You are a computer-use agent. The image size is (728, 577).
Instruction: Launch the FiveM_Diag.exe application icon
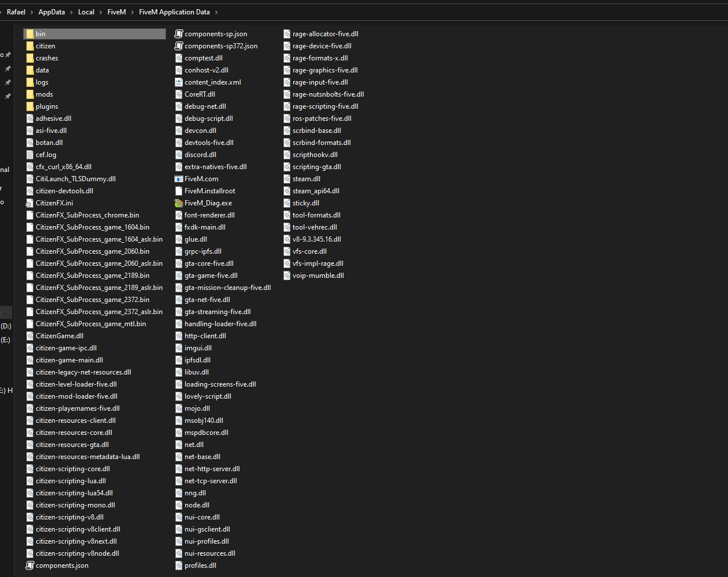point(179,202)
